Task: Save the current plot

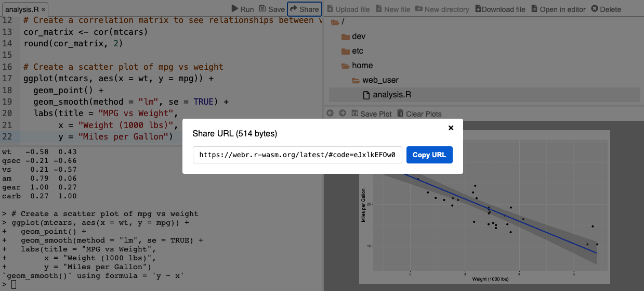Action: 372,113
